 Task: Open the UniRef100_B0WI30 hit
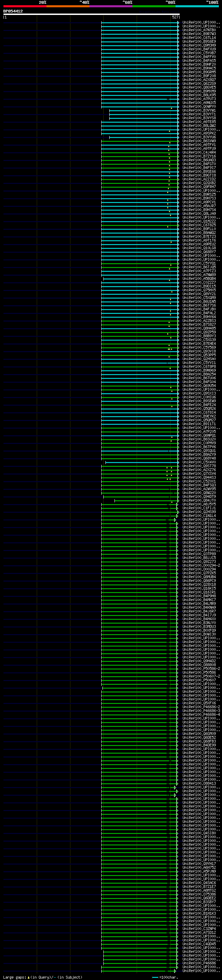point(199,634)
